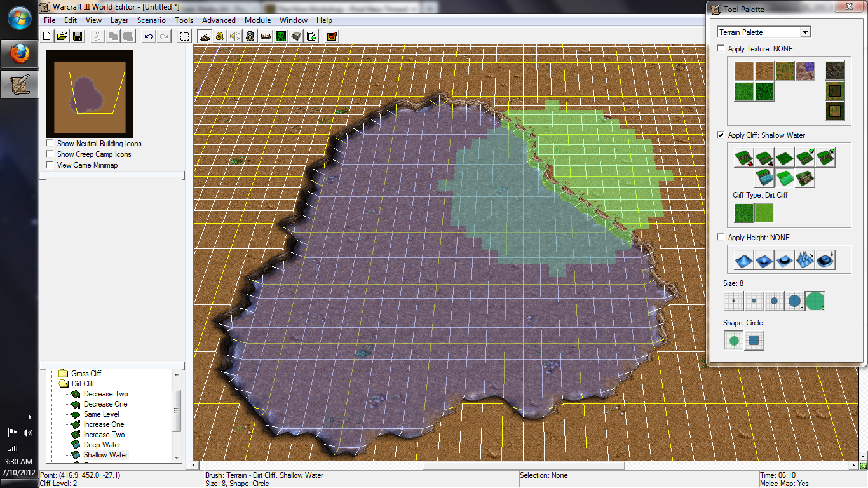
Task: Enable the Apply Texture checkbox
Action: (721, 49)
